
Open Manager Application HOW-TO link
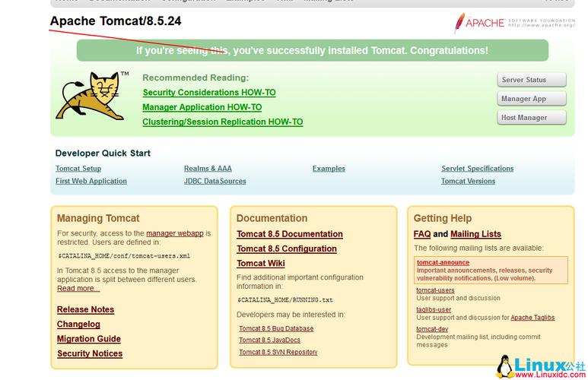[x=202, y=107]
